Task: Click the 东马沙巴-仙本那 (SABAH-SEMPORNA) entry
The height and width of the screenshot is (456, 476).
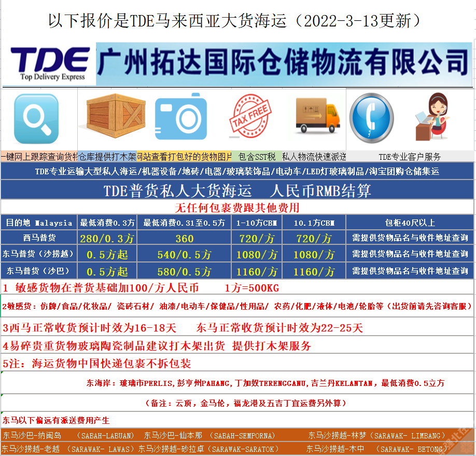Action: tap(209, 436)
